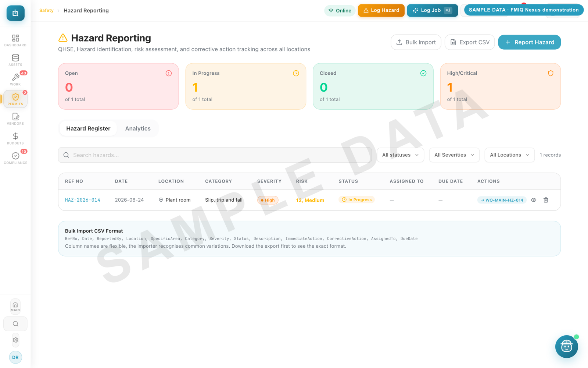Image resolution: width=588 pixels, height=368 pixels.
Task: Click the '2026-08-24' date cell
Action: click(x=129, y=200)
